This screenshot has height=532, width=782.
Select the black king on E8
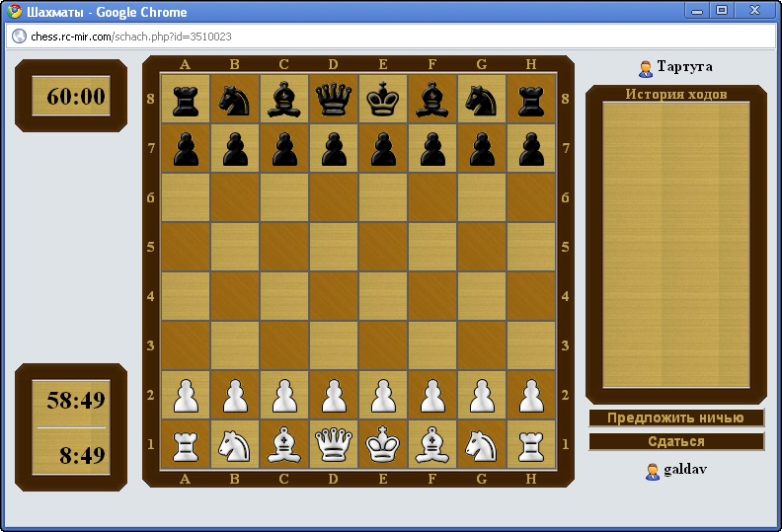click(383, 99)
